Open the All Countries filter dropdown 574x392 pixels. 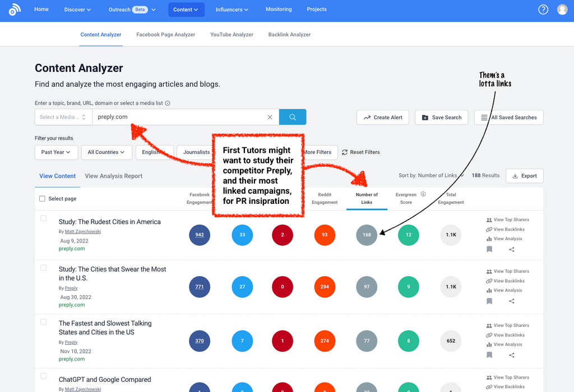tap(107, 152)
